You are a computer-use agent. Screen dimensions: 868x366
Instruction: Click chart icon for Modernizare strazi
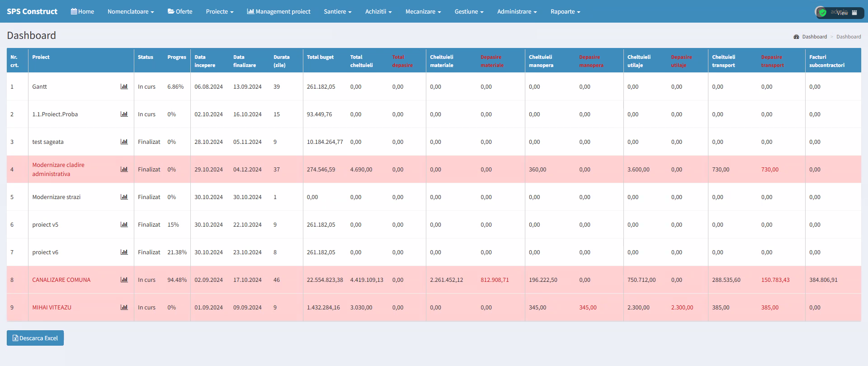click(124, 197)
